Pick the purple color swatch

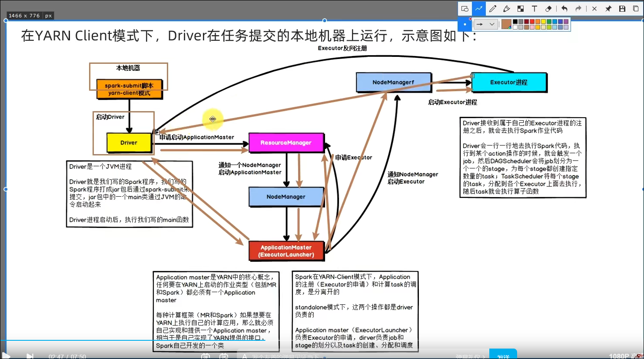[566, 22]
